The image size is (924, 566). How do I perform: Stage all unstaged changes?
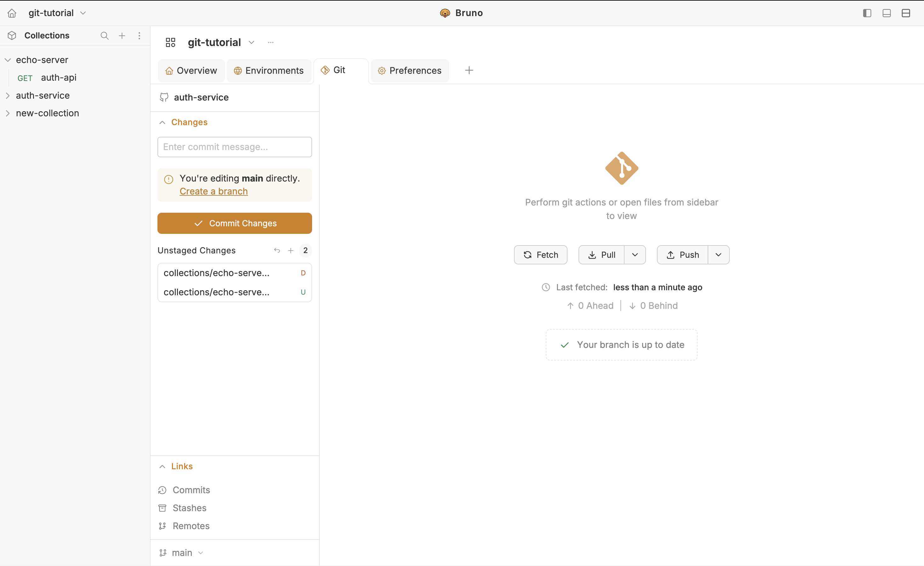click(291, 250)
